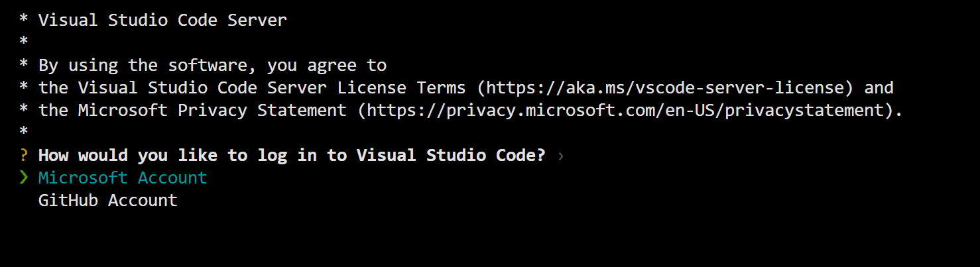Screen dimensions: 980x267
Task: Click the "Visual Studio Code Server" title text
Action: (162, 21)
